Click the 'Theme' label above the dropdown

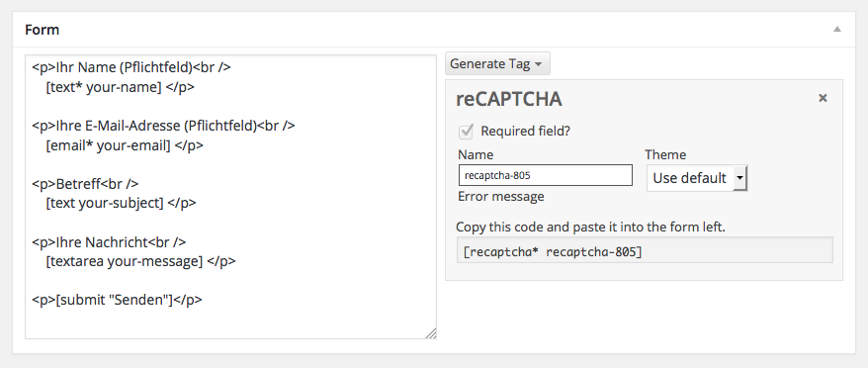pyautogui.click(x=665, y=154)
